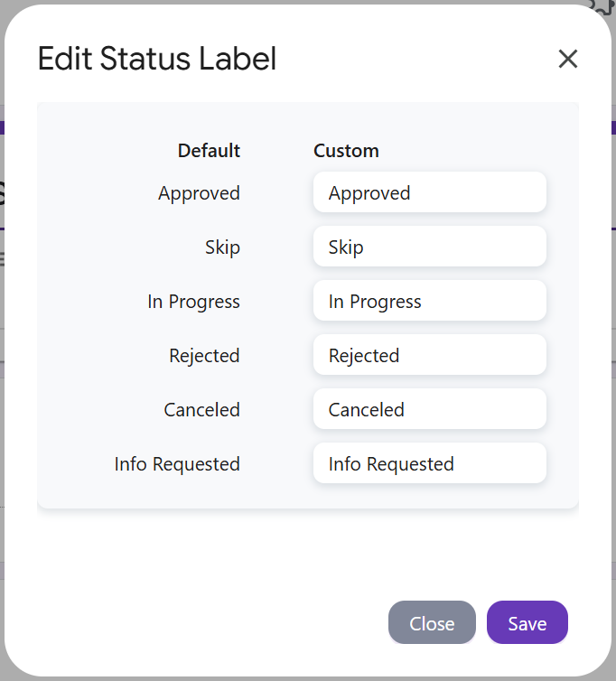Screen dimensions: 616x681
Task: Focus the Canceled custom label input
Action: point(430,409)
